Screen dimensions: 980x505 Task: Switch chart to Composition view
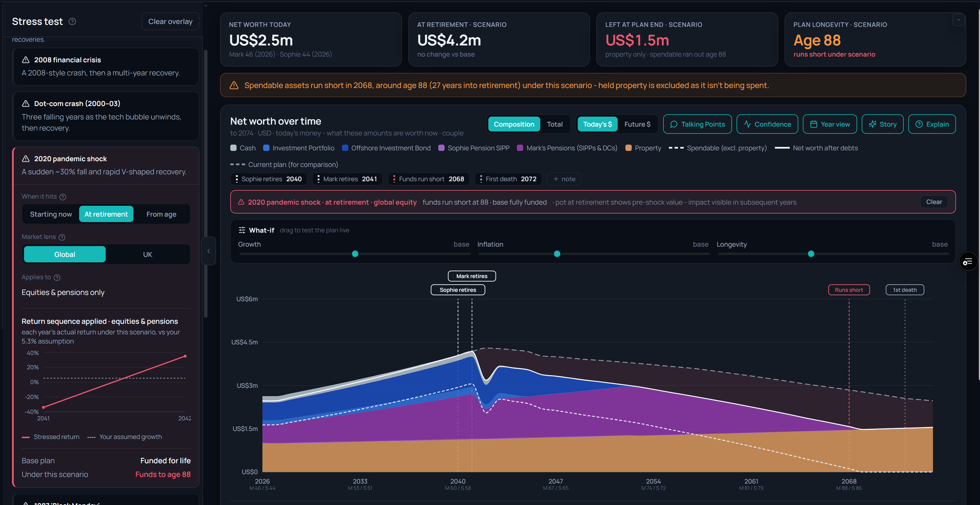pos(514,124)
